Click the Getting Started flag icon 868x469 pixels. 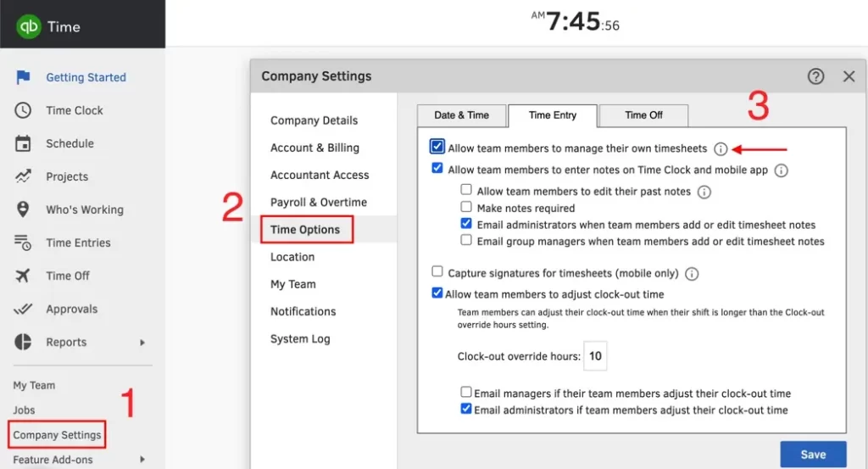pos(23,77)
